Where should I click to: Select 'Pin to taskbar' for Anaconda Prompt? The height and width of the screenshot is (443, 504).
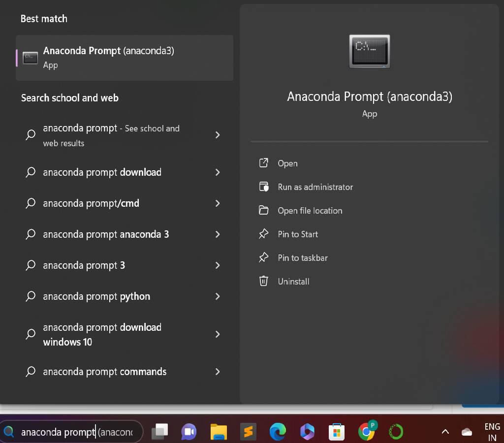(x=302, y=258)
